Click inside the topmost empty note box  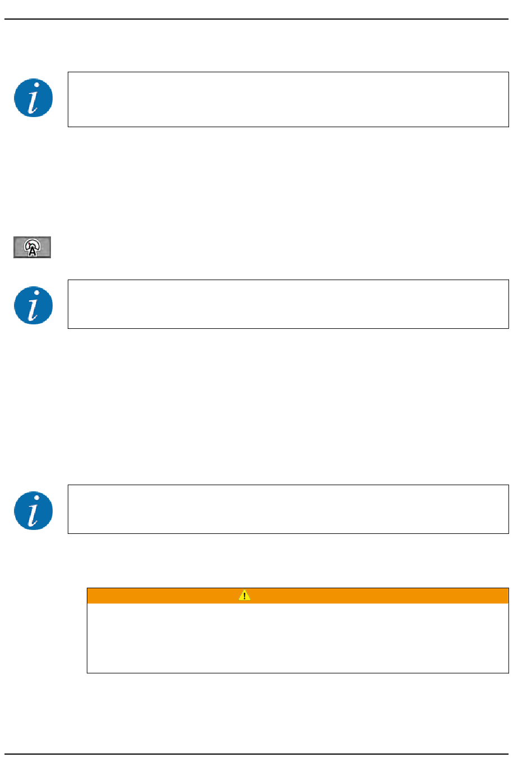point(288,99)
